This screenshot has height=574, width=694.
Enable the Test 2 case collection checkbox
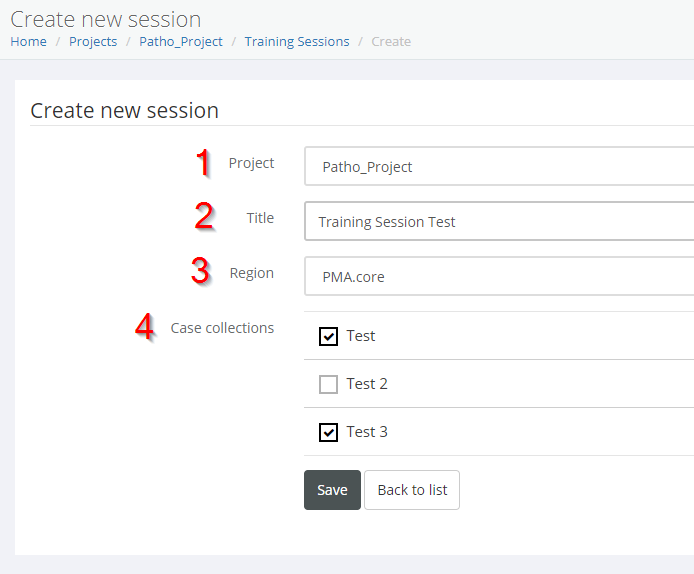point(328,384)
